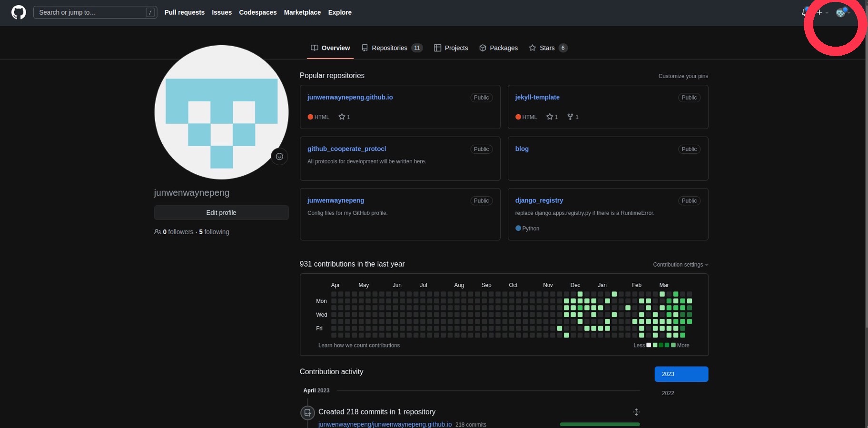Open jekyll-template repository link

pos(537,97)
